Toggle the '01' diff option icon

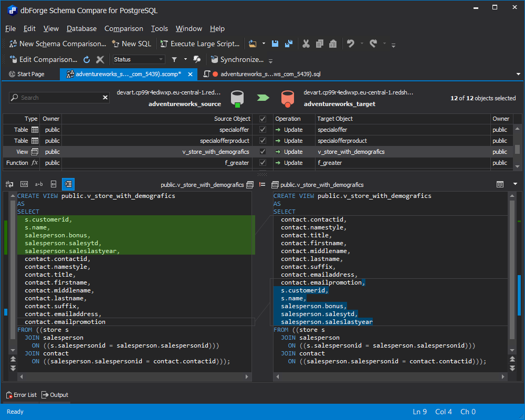click(x=54, y=184)
